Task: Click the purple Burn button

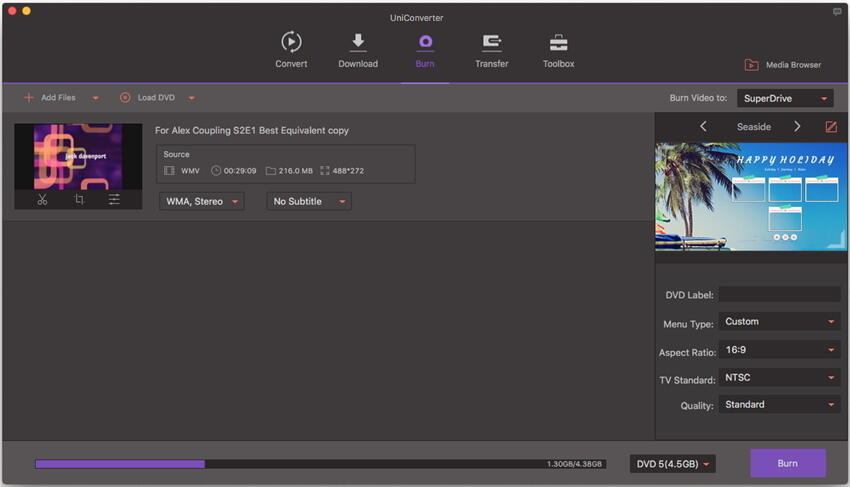Action: point(788,463)
